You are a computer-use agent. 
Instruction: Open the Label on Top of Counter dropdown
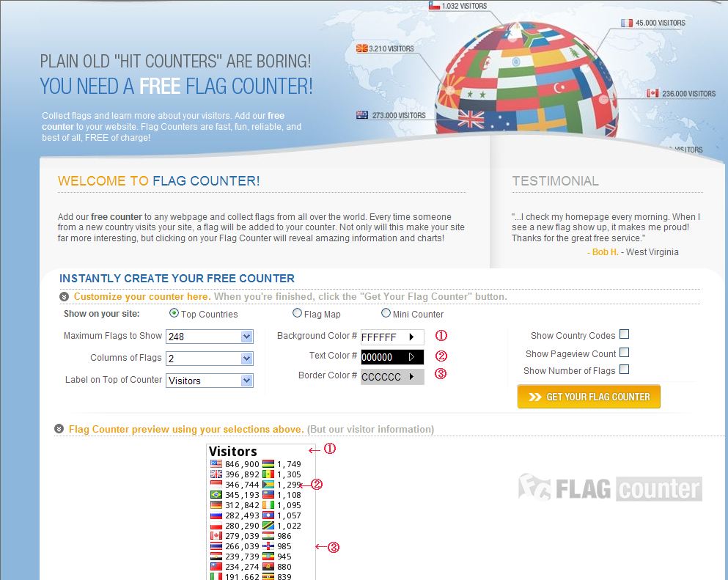click(210, 381)
